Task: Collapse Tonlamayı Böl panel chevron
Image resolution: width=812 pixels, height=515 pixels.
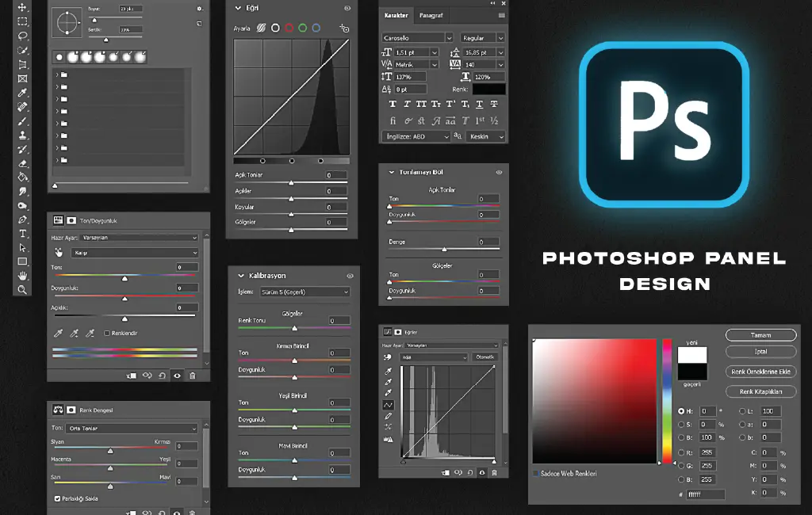Action: pyautogui.click(x=392, y=173)
